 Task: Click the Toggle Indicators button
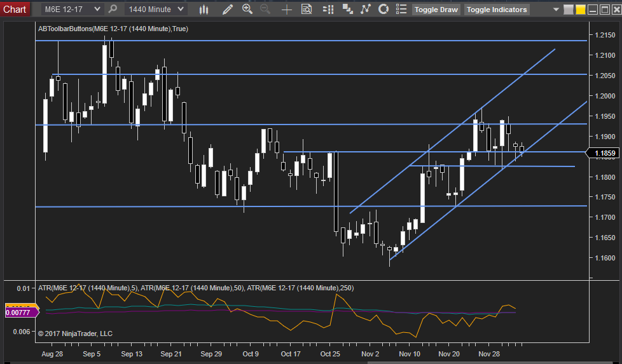click(x=497, y=10)
